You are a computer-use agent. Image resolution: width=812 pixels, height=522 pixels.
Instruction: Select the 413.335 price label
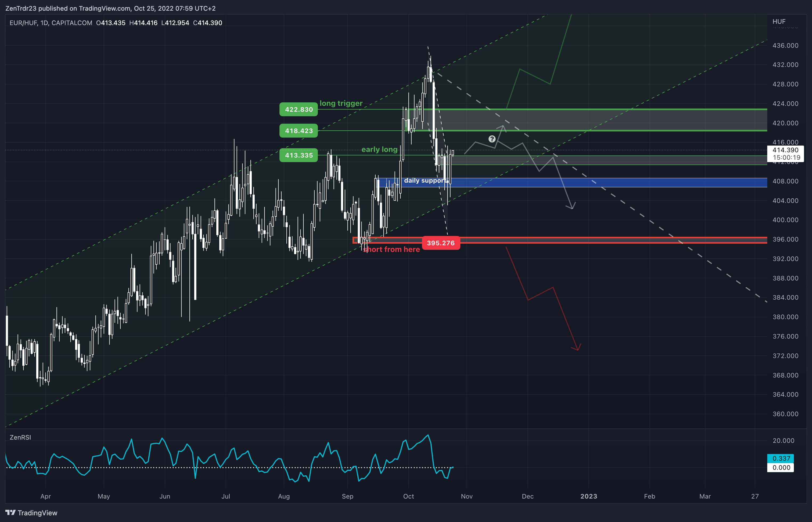[x=298, y=155]
